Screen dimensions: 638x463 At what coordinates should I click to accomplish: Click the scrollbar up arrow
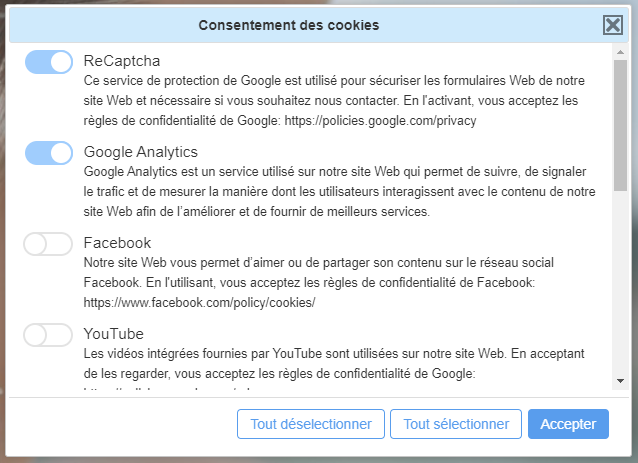point(621,52)
